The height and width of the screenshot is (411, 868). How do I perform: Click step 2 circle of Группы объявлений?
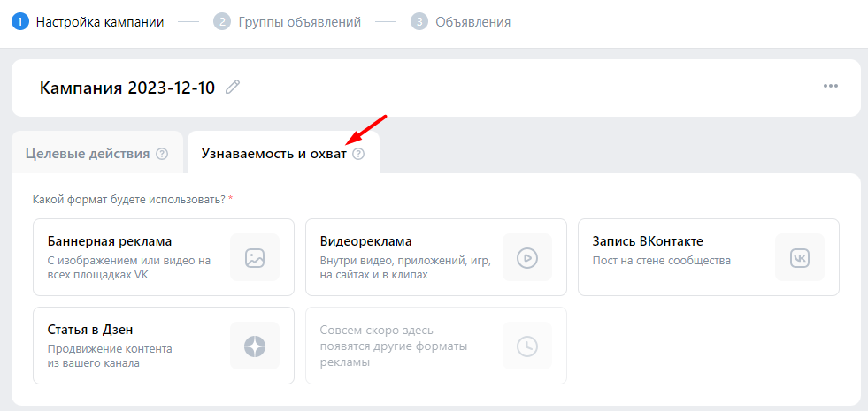(222, 22)
